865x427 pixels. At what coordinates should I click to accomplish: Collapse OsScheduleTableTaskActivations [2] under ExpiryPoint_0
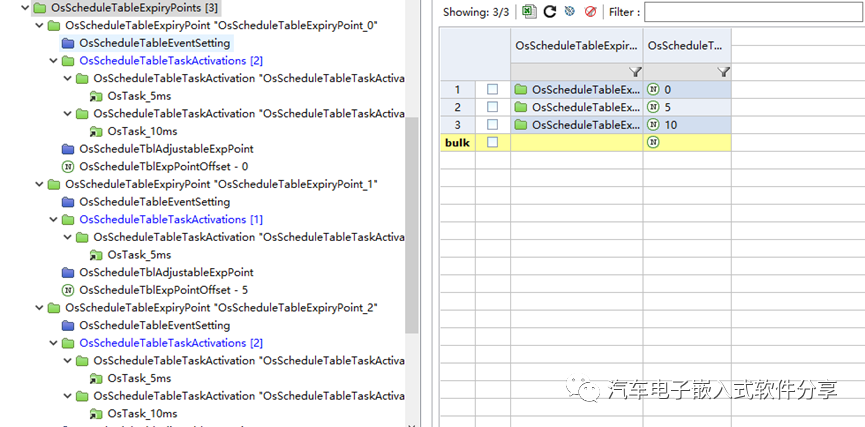pyautogui.click(x=53, y=61)
